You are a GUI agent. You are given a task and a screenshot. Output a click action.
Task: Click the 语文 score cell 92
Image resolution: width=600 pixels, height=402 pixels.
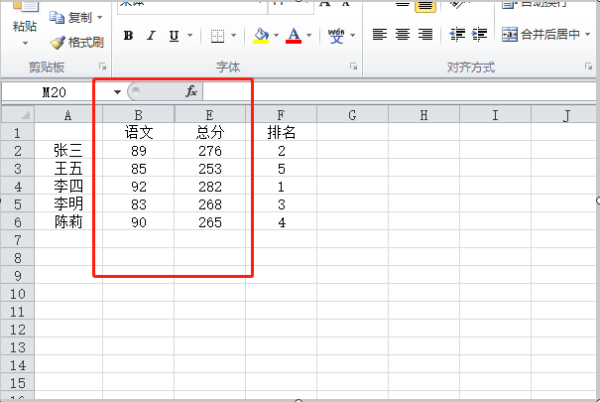tap(139, 187)
